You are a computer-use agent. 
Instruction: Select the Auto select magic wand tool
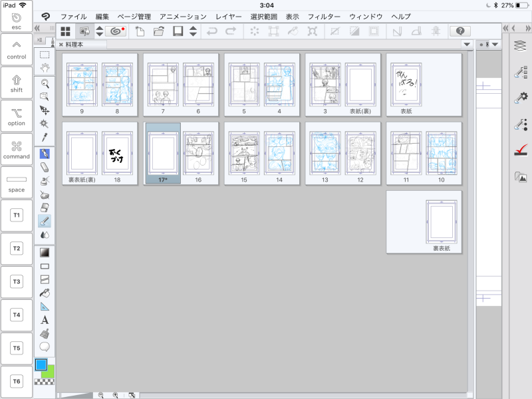45,124
